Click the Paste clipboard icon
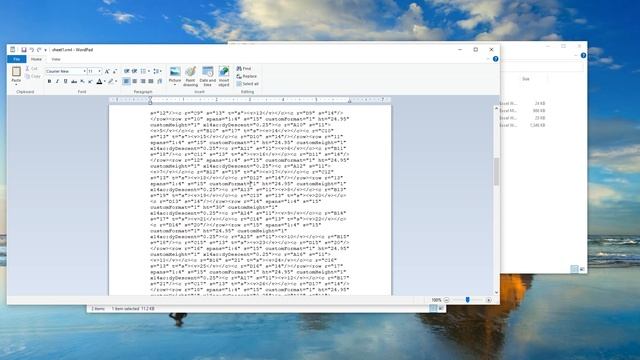Viewport: 640px width, 360px height. tap(16, 72)
